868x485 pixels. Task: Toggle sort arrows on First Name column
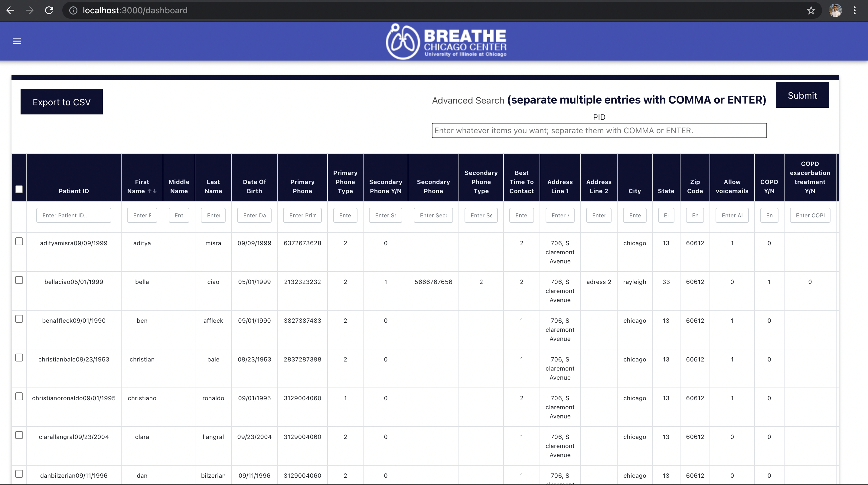click(x=152, y=191)
